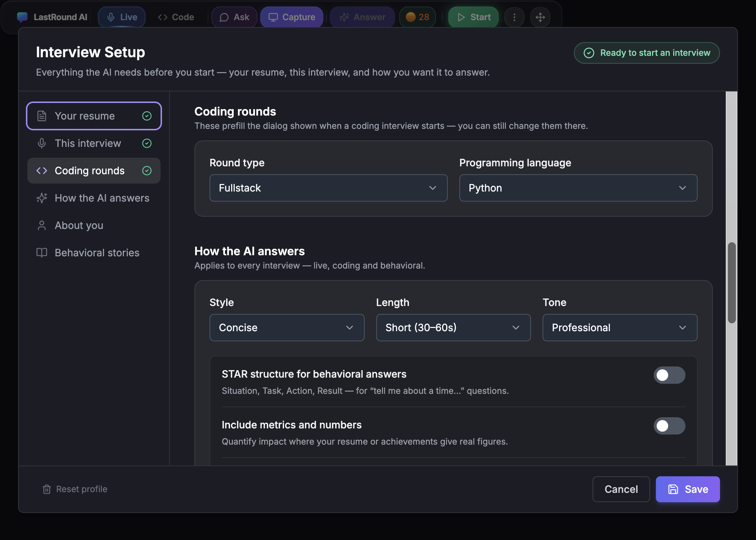Image resolution: width=756 pixels, height=540 pixels.
Task: Click the Coding rounds section heading
Action: coord(235,112)
